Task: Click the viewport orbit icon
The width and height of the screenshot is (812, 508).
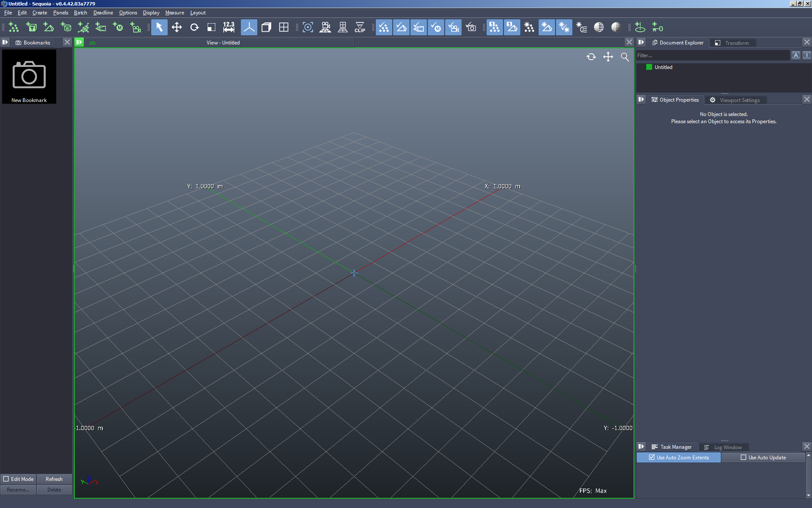Action: pos(591,57)
